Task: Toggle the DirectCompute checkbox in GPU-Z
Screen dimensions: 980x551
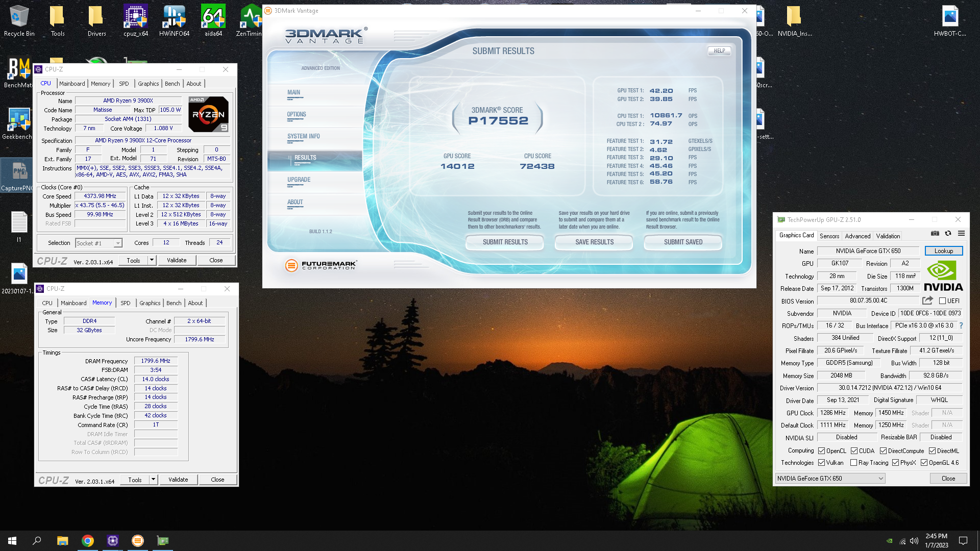Action: [883, 451]
